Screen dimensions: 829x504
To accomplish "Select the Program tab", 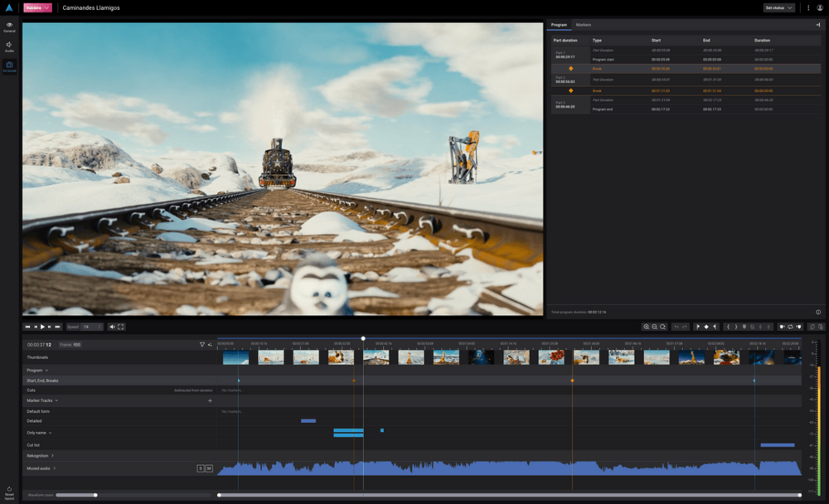I will tap(559, 25).
